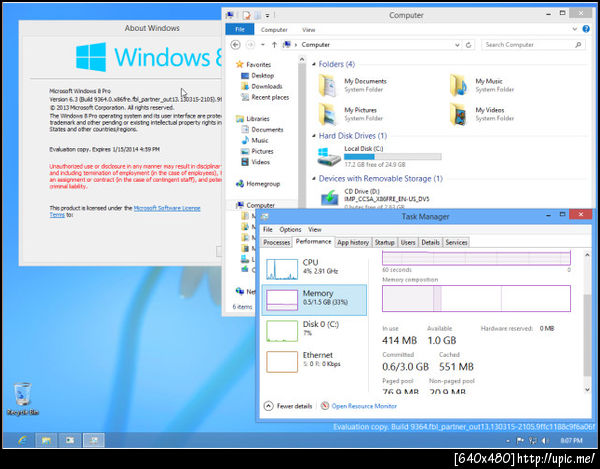This screenshot has height=469, width=600.
Task: Select the Task Manager taskbar button
Action: click(x=94, y=440)
